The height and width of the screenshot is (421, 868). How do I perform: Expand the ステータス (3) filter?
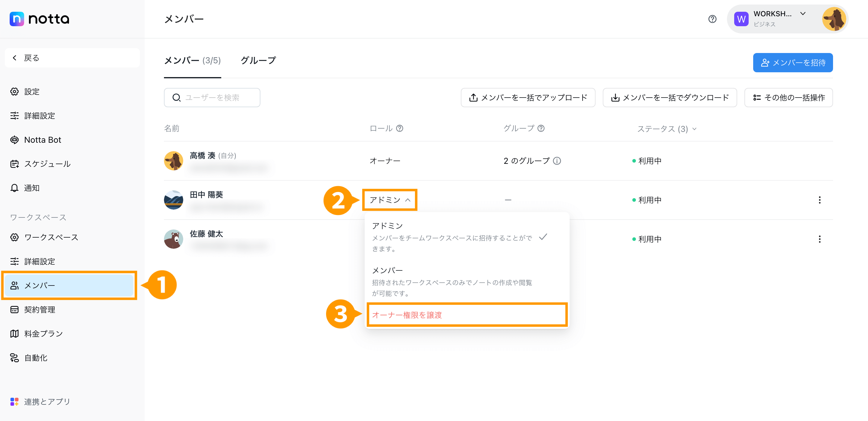coord(666,129)
